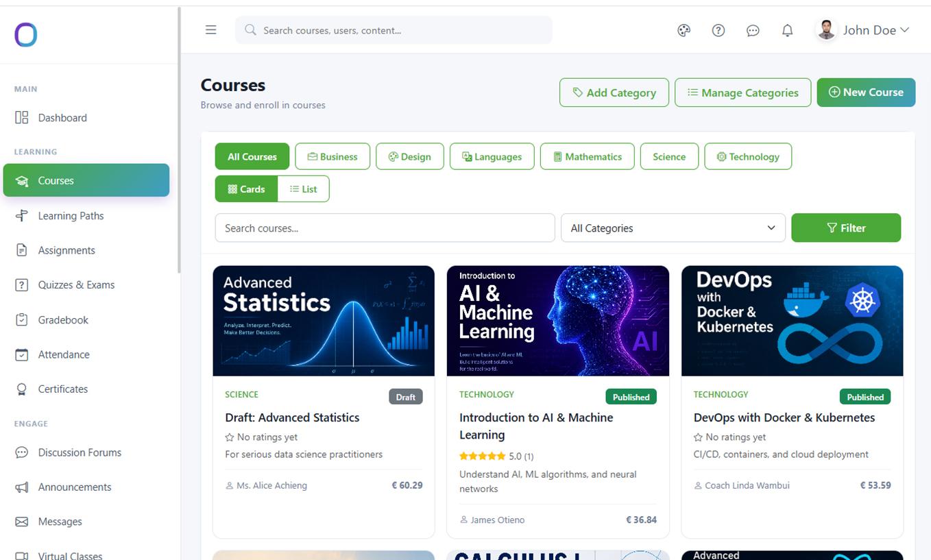
Task: Click the hamburger menu icon
Action: [x=211, y=30]
